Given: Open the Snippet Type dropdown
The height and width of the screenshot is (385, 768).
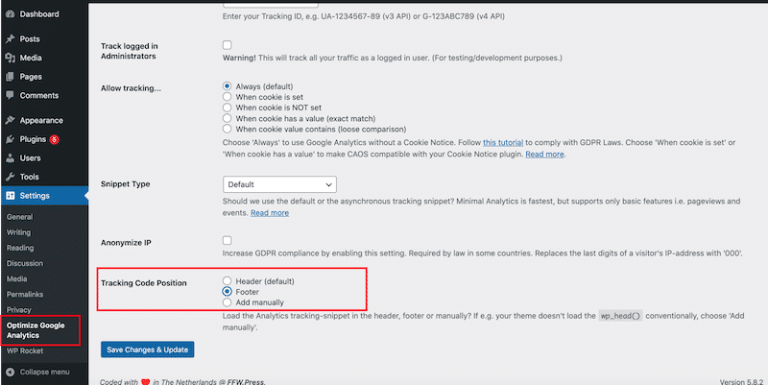Looking at the screenshot, I should pos(280,185).
